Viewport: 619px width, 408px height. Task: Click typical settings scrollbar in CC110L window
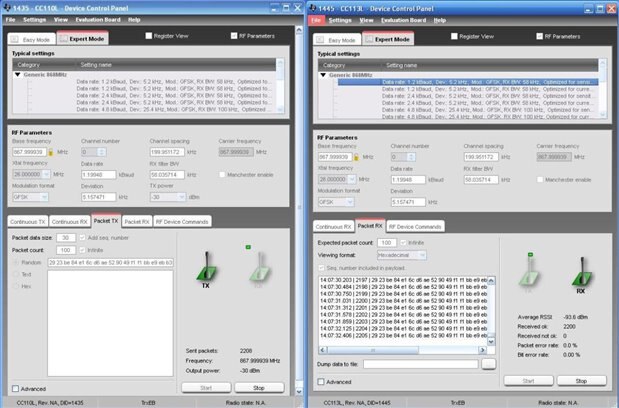click(280, 86)
